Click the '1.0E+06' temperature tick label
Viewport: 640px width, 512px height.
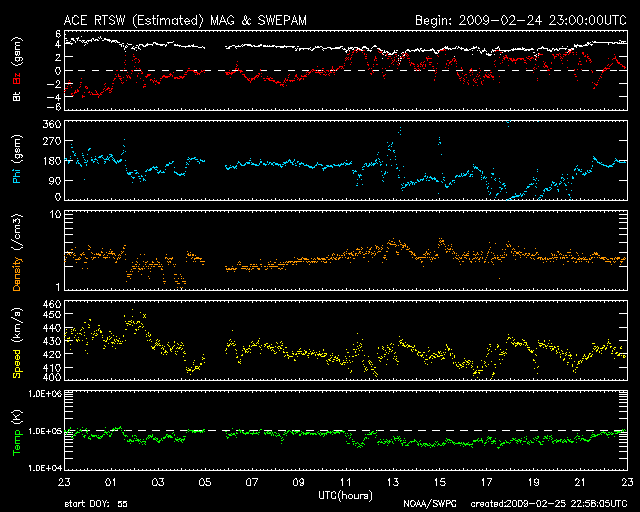[45, 394]
